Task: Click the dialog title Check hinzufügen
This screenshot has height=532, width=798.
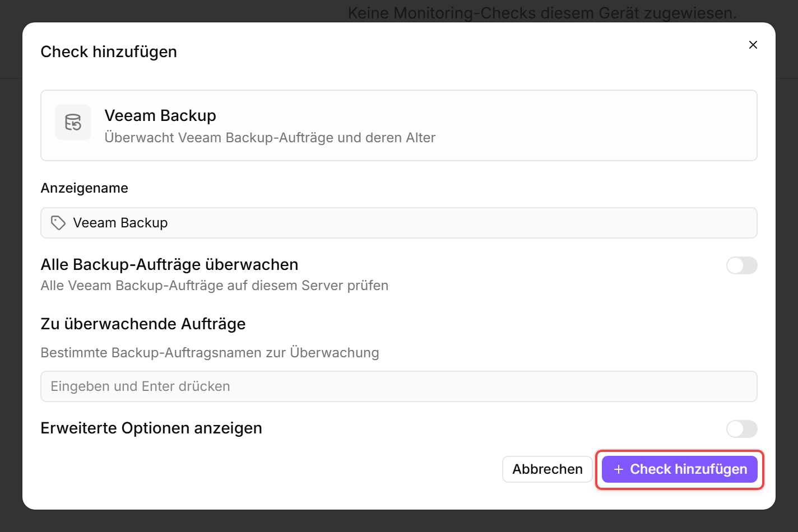Action: tap(109, 52)
